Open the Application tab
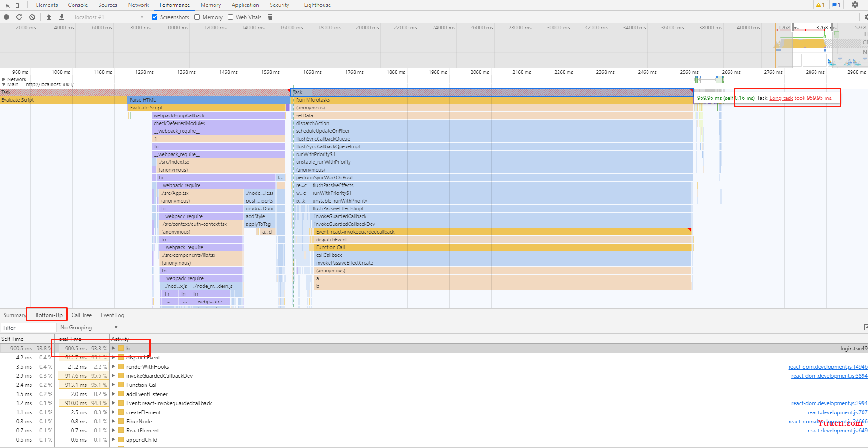 tap(245, 5)
